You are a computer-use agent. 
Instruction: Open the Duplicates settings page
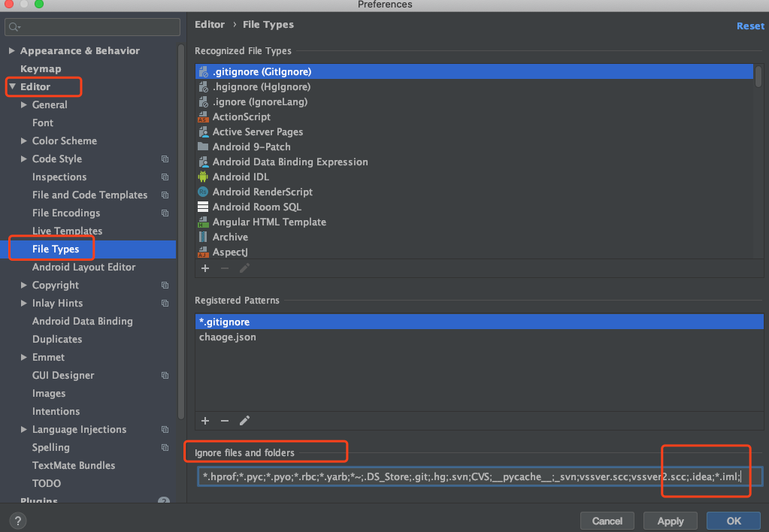point(57,340)
